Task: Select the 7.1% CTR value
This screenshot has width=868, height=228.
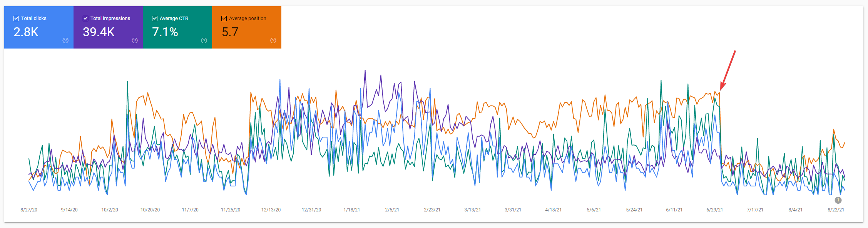Action: (x=165, y=32)
